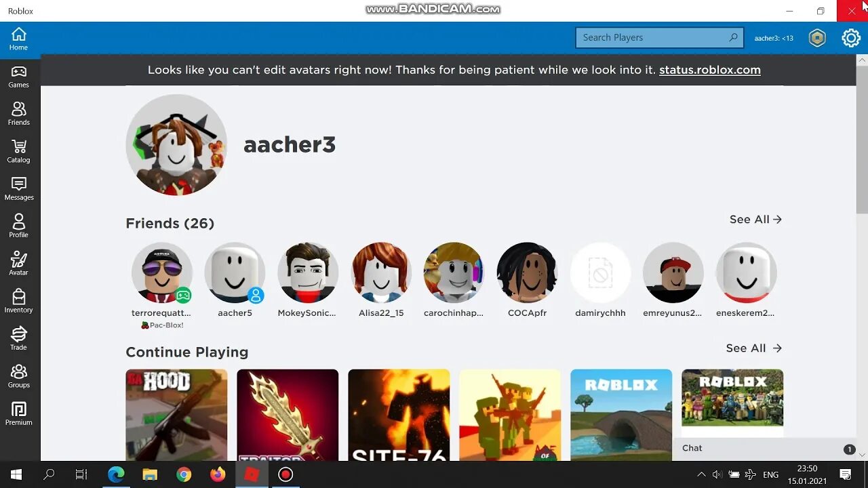The height and width of the screenshot is (488, 868).
Task: Open friend COCApfr's avatar
Action: 527,272
